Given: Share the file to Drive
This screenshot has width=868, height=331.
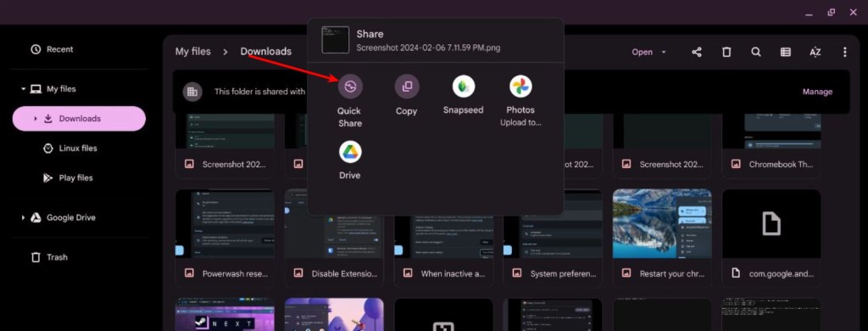Looking at the screenshot, I should point(350,160).
